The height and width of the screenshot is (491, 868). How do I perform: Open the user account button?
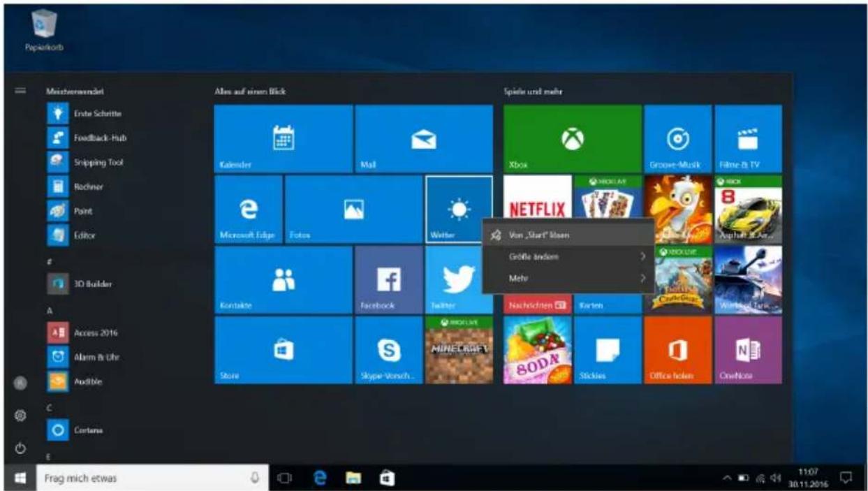pos(20,382)
